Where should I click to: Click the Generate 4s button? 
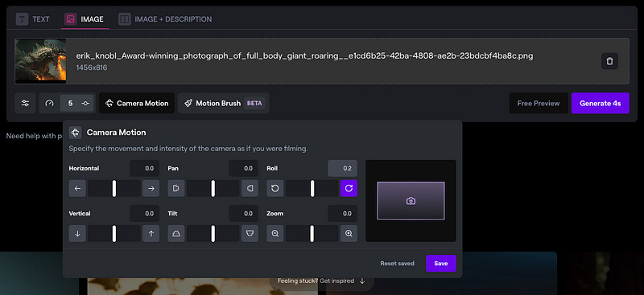pyautogui.click(x=600, y=103)
